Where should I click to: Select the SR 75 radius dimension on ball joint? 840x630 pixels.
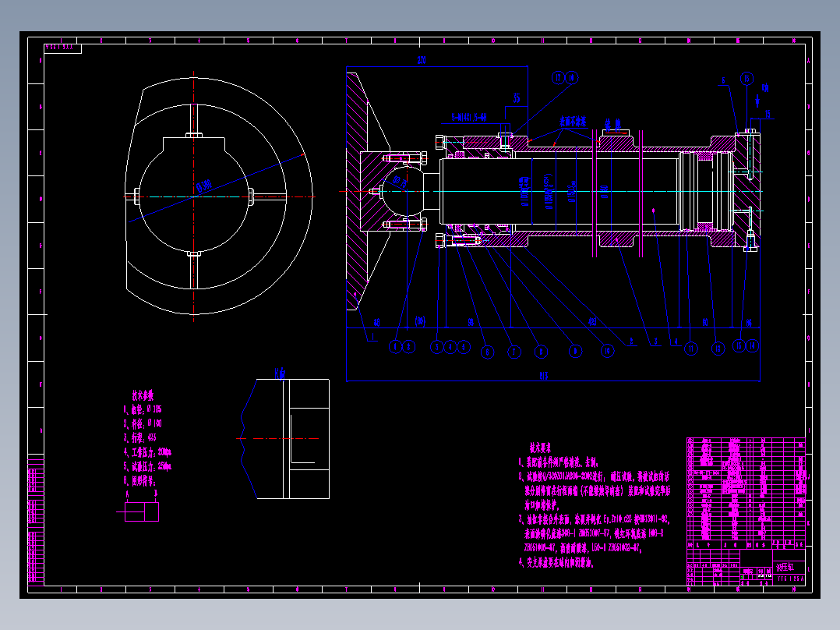[400, 182]
